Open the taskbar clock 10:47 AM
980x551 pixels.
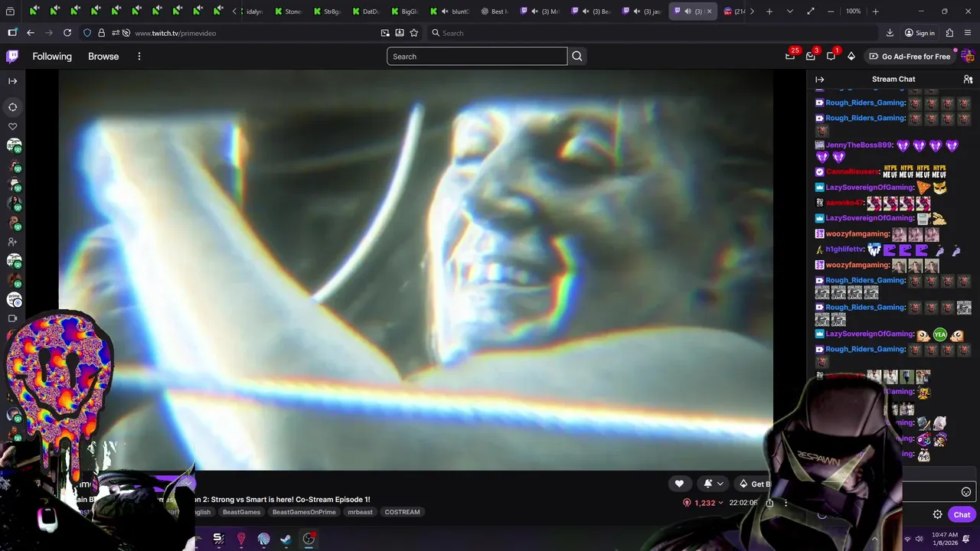tap(946, 539)
